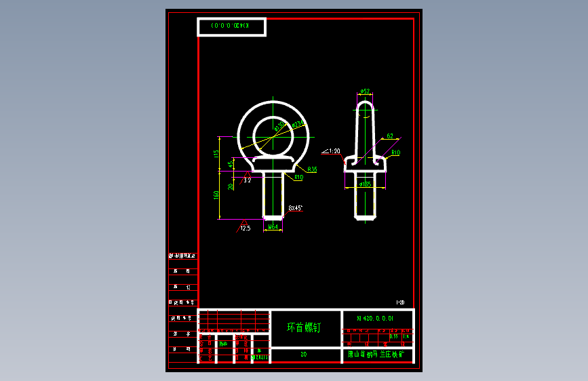
Task: Select the 8x45° chamfer note
Action: point(296,207)
